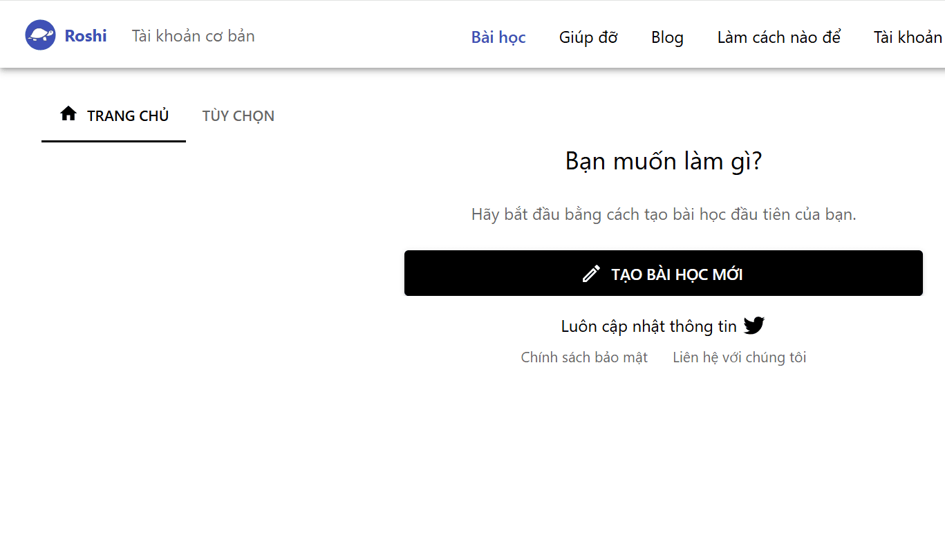Navigate to the Blog page
The width and height of the screenshot is (945, 560).
click(x=666, y=37)
